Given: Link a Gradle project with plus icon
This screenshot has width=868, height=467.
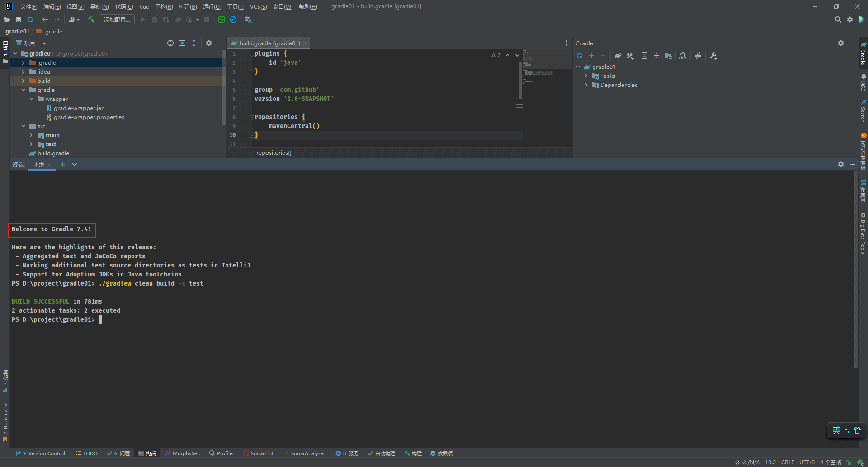Looking at the screenshot, I should pos(591,56).
